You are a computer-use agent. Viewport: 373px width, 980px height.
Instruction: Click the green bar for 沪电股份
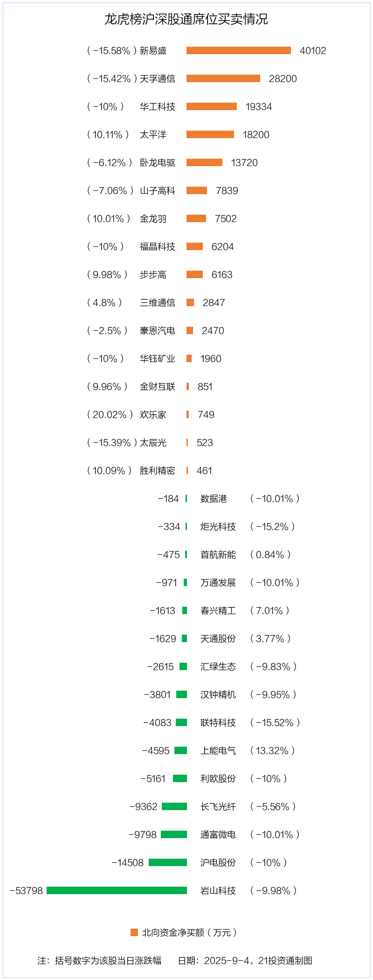(168, 862)
